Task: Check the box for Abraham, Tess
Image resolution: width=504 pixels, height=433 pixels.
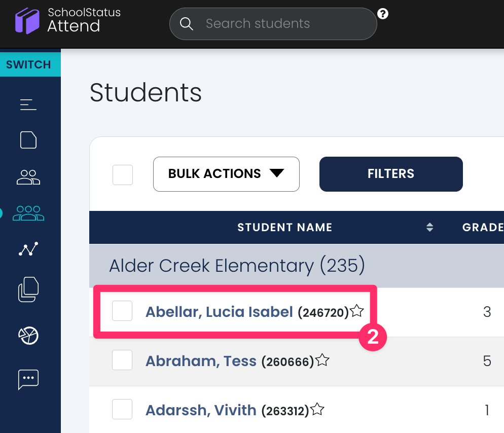Action: (122, 360)
